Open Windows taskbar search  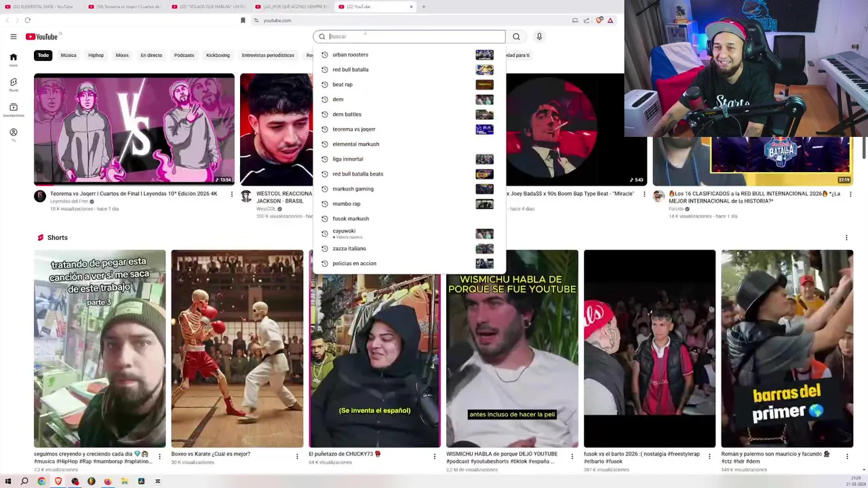coord(24,481)
